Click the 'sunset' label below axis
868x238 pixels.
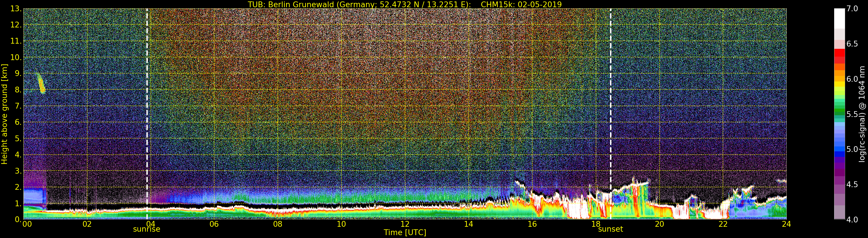610,229
